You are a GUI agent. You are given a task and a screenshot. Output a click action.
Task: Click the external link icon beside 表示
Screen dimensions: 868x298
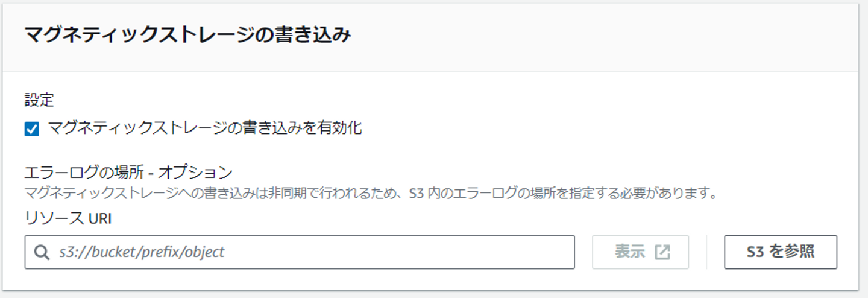[x=662, y=252]
